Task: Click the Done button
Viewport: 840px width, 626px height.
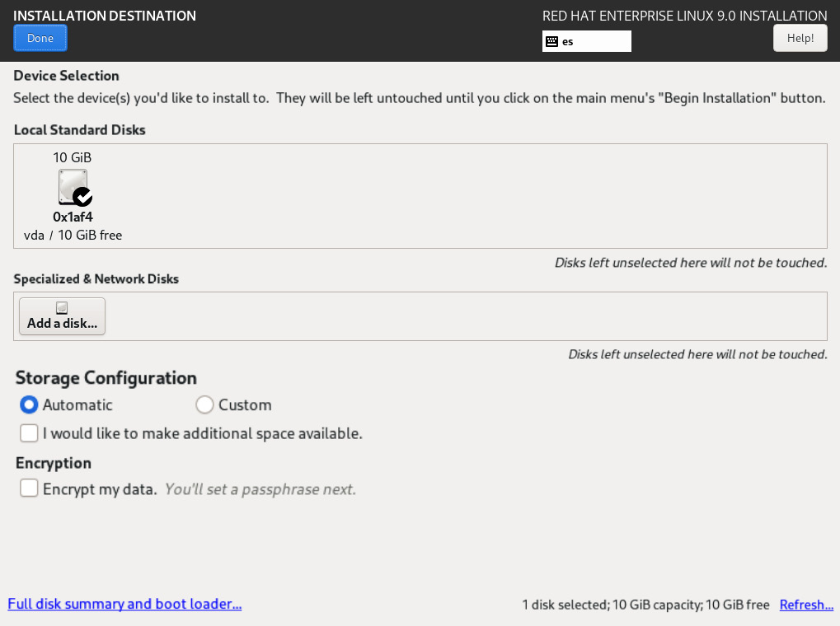Action: pyautogui.click(x=40, y=38)
